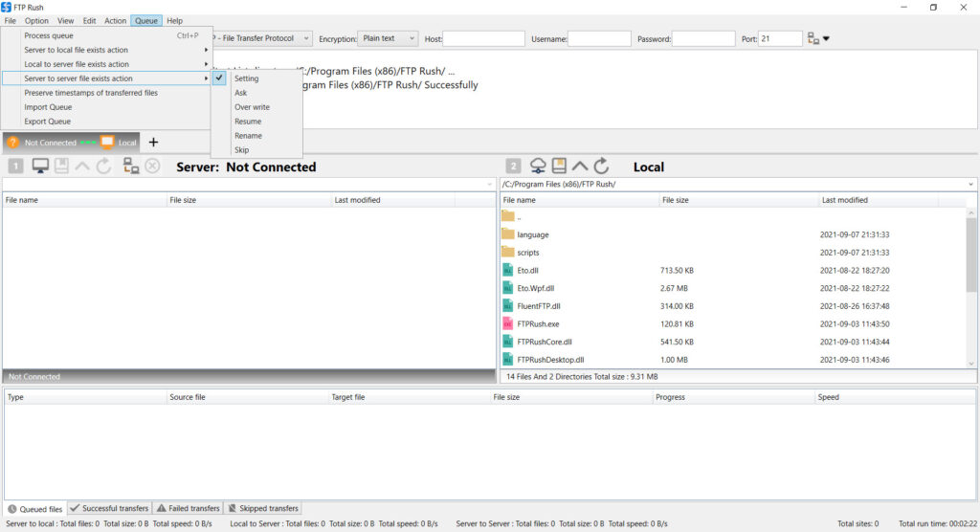Click the disconnect X icon in left pane
Image resolution: width=980 pixels, height=532 pixels.
[152, 166]
